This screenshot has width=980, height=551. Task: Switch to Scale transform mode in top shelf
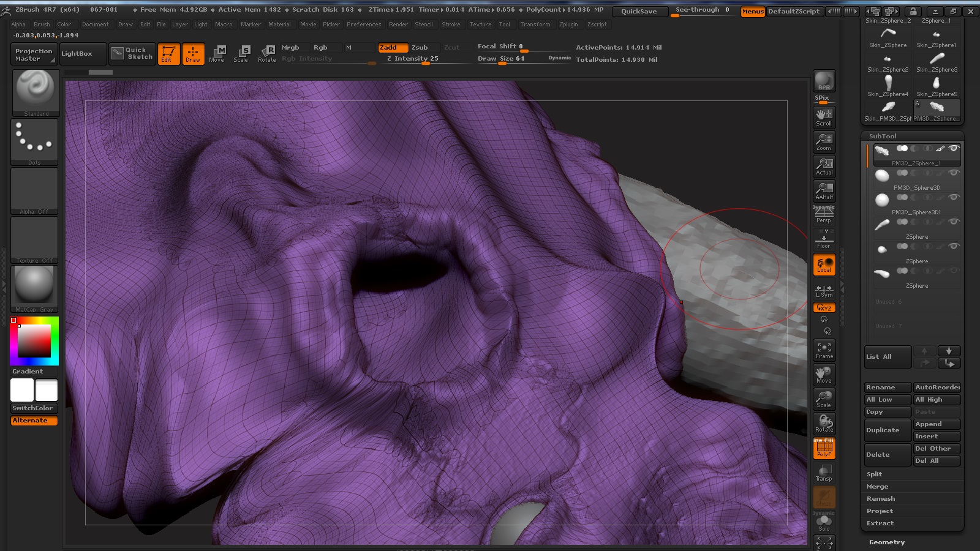[x=241, y=54]
